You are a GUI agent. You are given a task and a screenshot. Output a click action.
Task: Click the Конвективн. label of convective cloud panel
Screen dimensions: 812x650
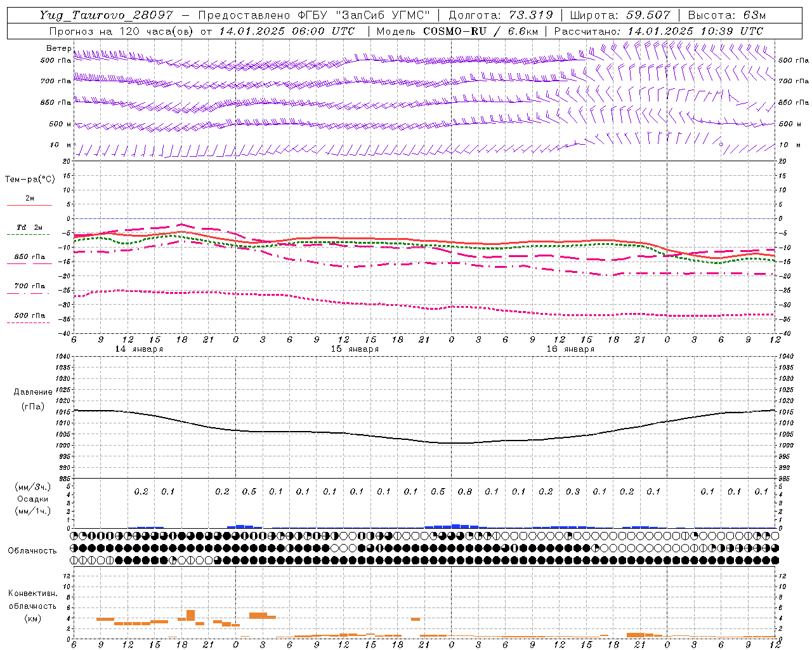click(32, 594)
